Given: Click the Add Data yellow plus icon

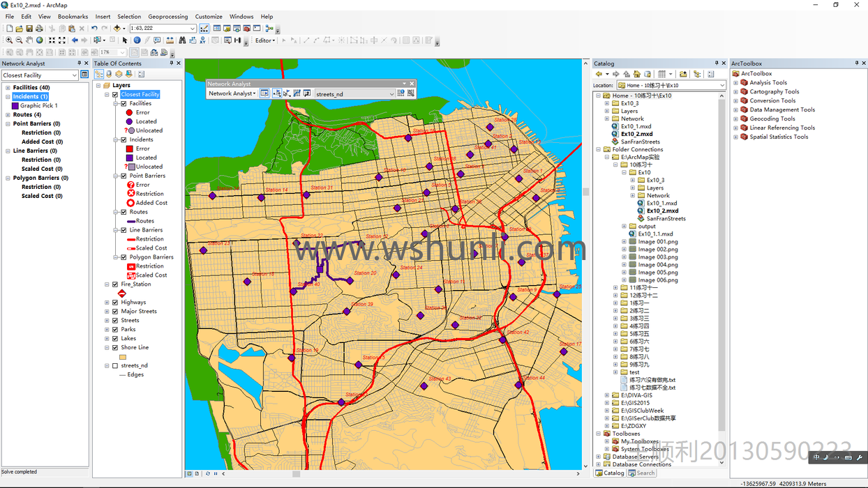Looking at the screenshot, I should (x=117, y=29).
